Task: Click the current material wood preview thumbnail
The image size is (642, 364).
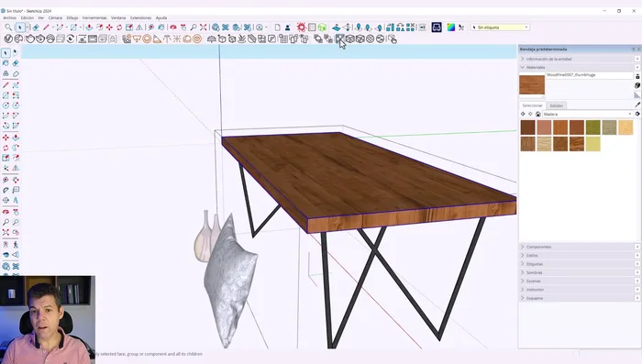Action: tap(532, 84)
